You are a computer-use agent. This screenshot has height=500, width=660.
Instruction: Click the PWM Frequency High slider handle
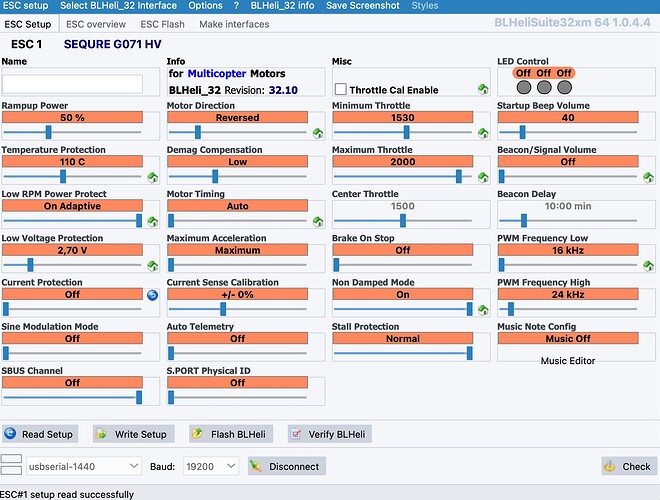(511, 309)
